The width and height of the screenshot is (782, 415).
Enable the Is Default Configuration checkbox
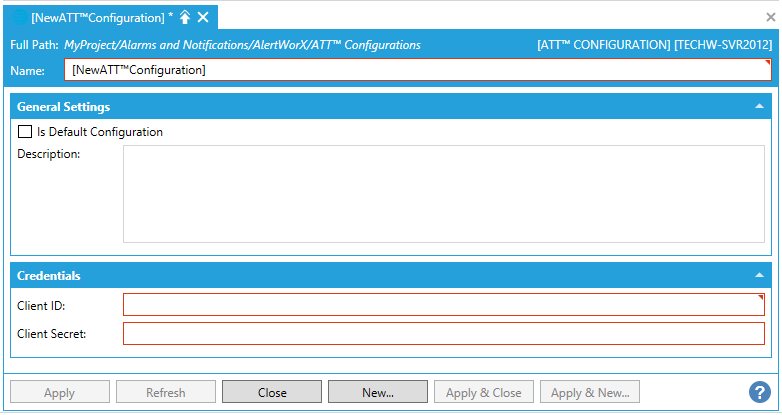(x=25, y=132)
